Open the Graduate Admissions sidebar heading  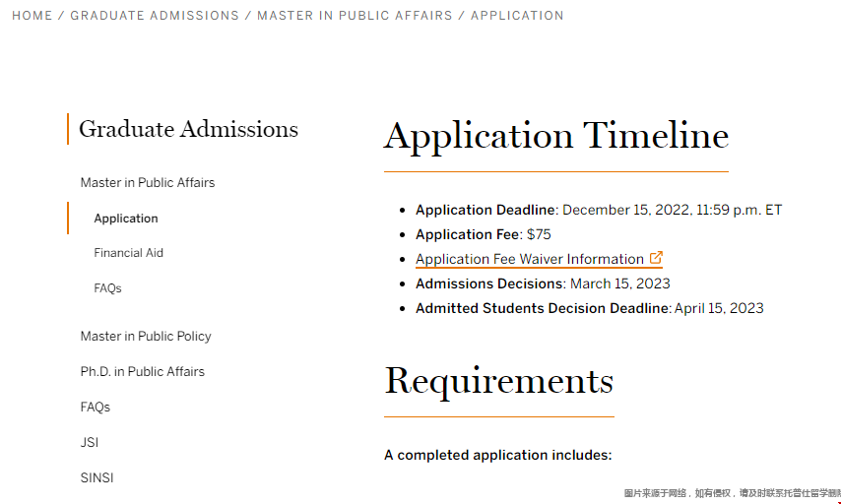(188, 129)
